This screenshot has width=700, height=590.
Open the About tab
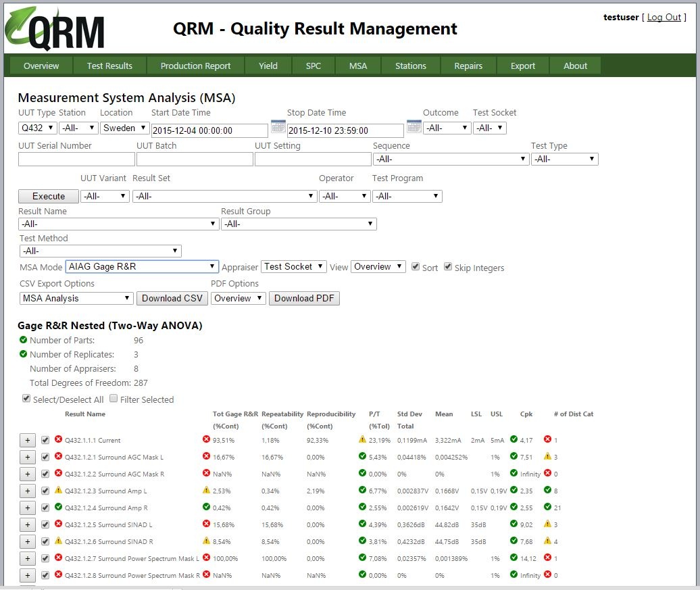click(575, 66)
